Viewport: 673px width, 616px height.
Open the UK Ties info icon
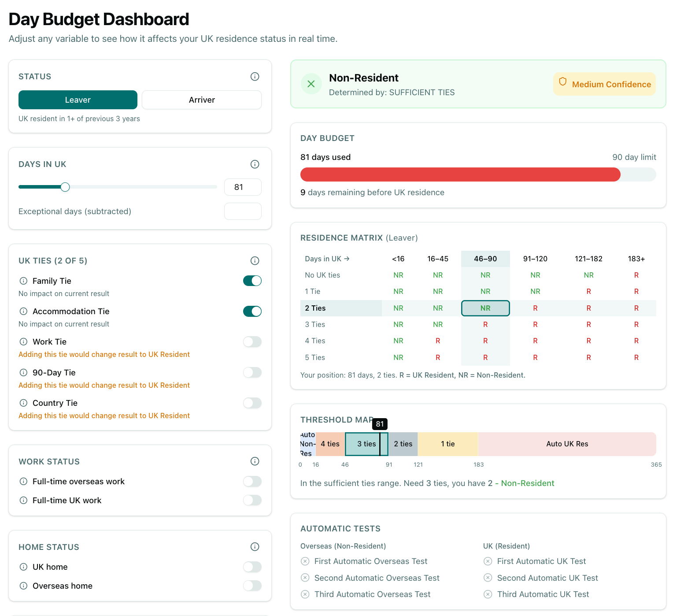[255, 260]
